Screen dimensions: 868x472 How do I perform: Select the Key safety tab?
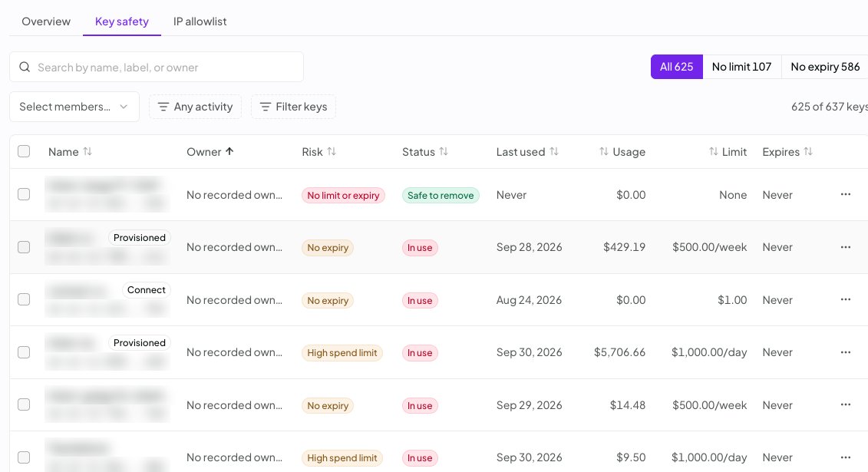(x=122, y=21)
